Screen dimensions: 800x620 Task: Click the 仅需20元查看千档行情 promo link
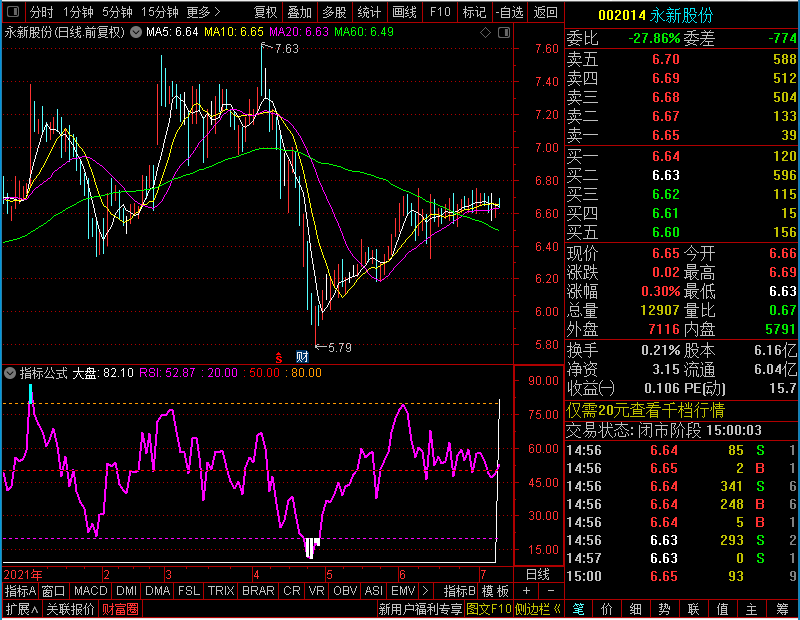coord(645,410)
